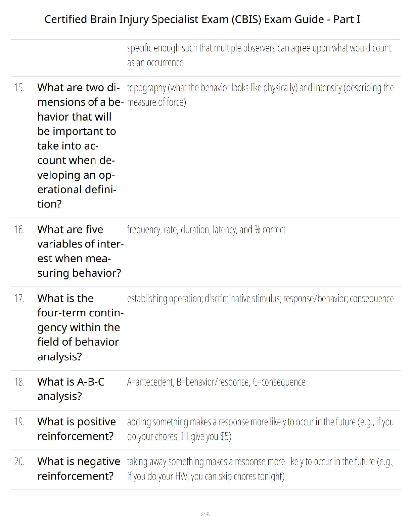
Task: Click the page number indicator at the bottom
Action: (205, 514)
